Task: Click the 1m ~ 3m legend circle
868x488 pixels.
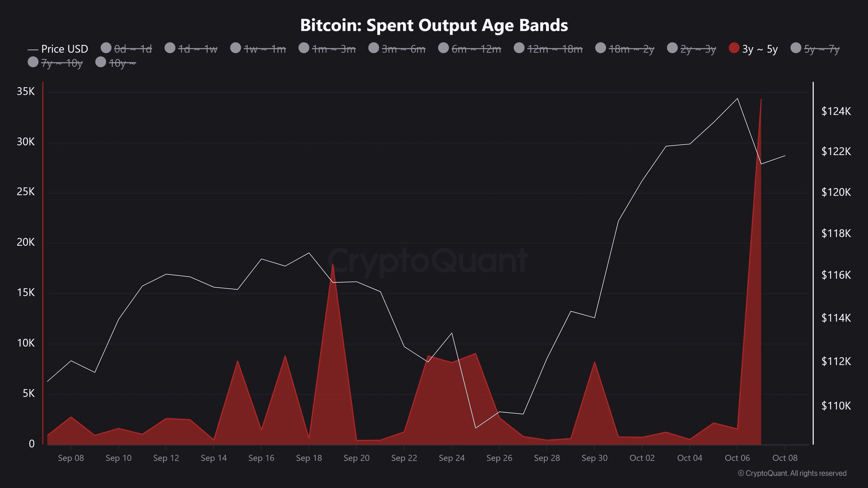Action: click(x=304, y=48)
